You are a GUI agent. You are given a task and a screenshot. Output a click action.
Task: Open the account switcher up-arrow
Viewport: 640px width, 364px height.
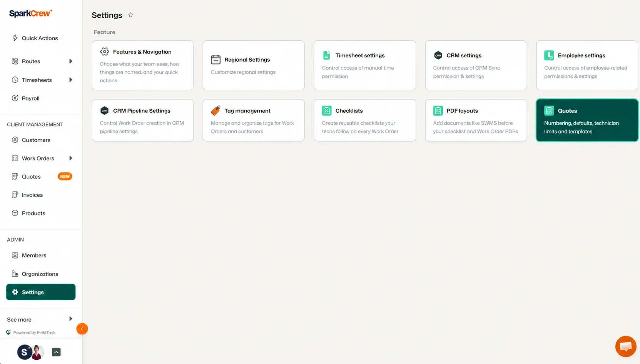click(x=56, y=352)
